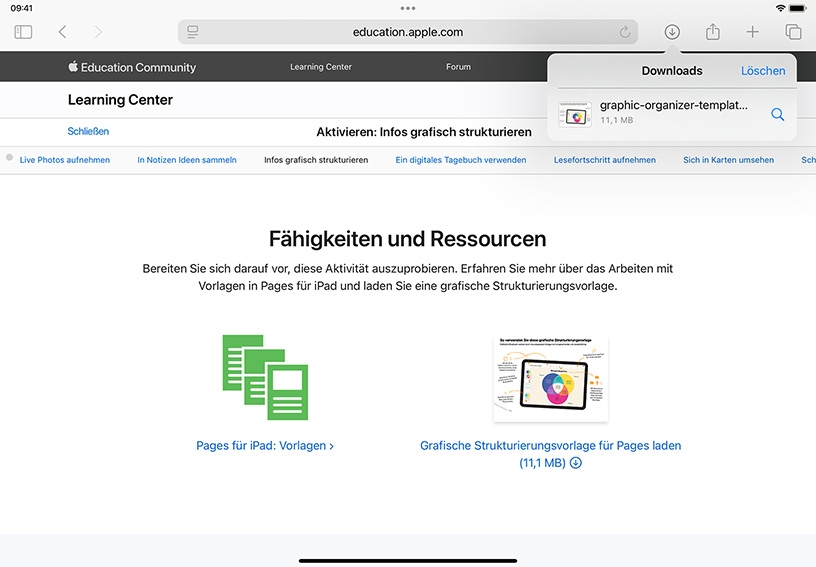Open a new tab with plus
The height and width of the screenshot is (567, 816).
click(x=752, y=32)
